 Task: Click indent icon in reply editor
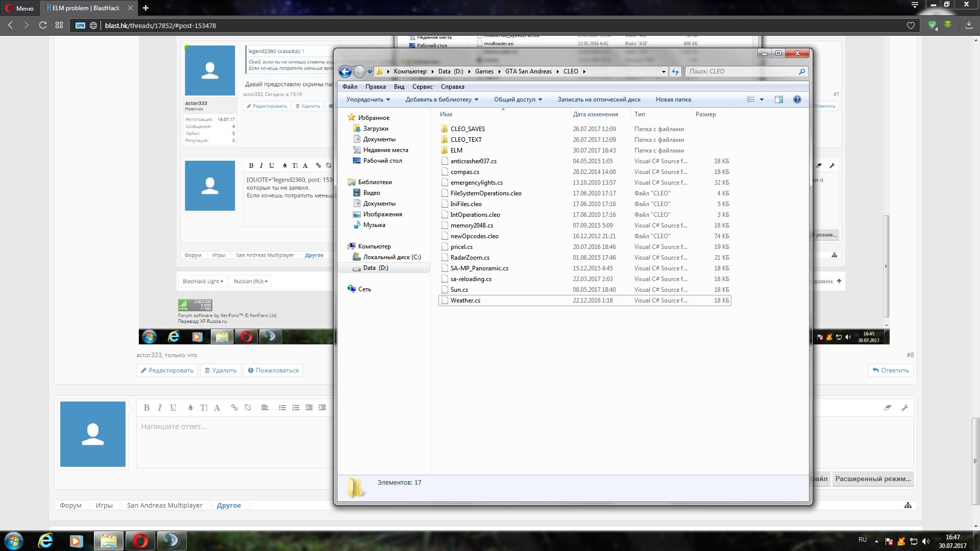[322, 408]
